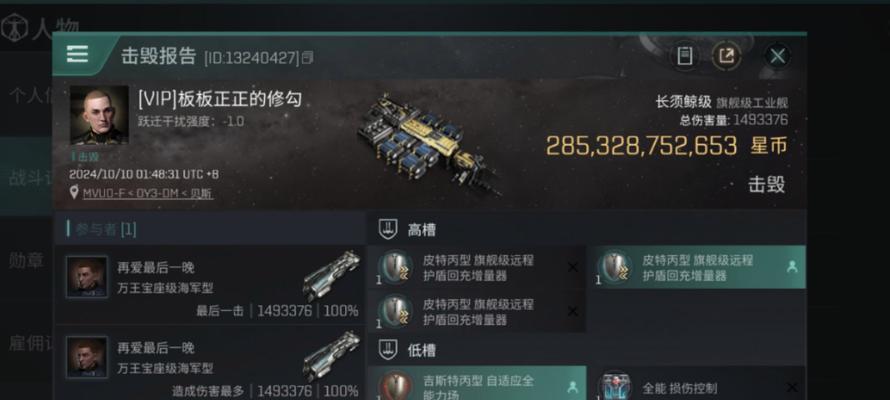
Task: Click the X mark on second 护盾回充增量器 entry
Action: 573,311
